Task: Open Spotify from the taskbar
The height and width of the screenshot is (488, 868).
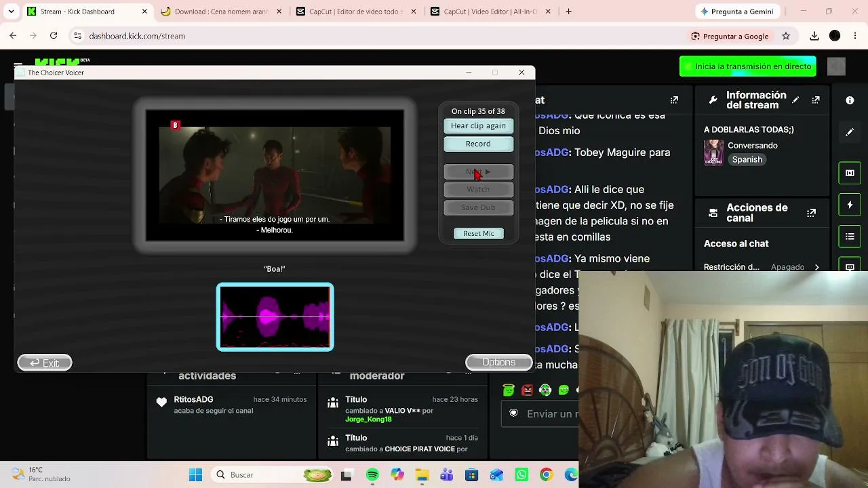Action: 372,475
